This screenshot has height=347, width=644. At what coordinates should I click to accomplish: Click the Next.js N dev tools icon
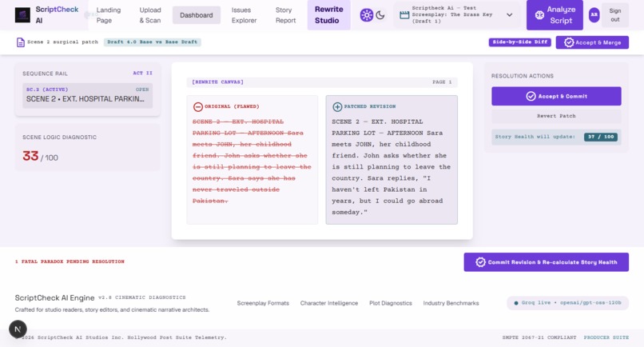(18, 329)
